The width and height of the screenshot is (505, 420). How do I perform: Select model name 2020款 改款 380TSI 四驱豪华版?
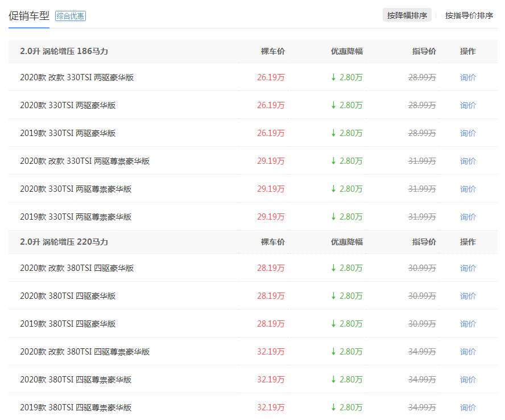[77, 268]
